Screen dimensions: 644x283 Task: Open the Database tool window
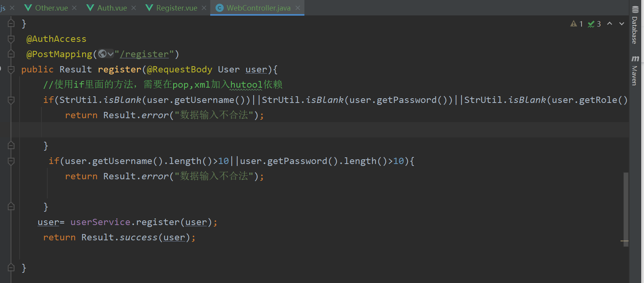click(x=635, y=25)
